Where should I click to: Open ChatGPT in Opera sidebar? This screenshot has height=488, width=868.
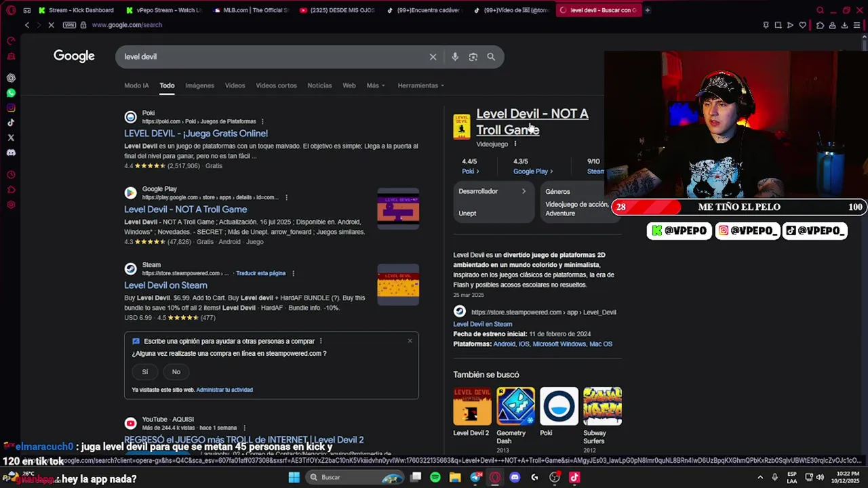11,78
